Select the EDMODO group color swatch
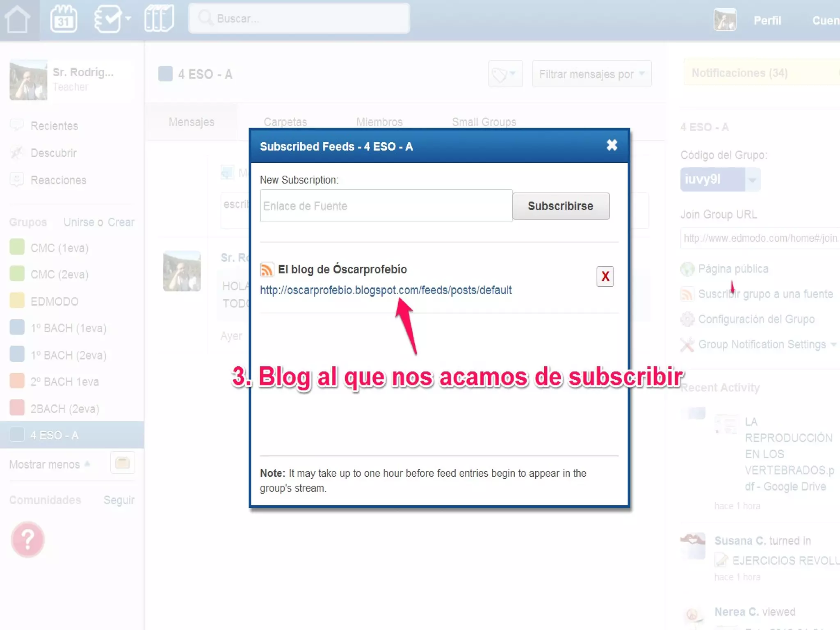 tap(17, 301)
